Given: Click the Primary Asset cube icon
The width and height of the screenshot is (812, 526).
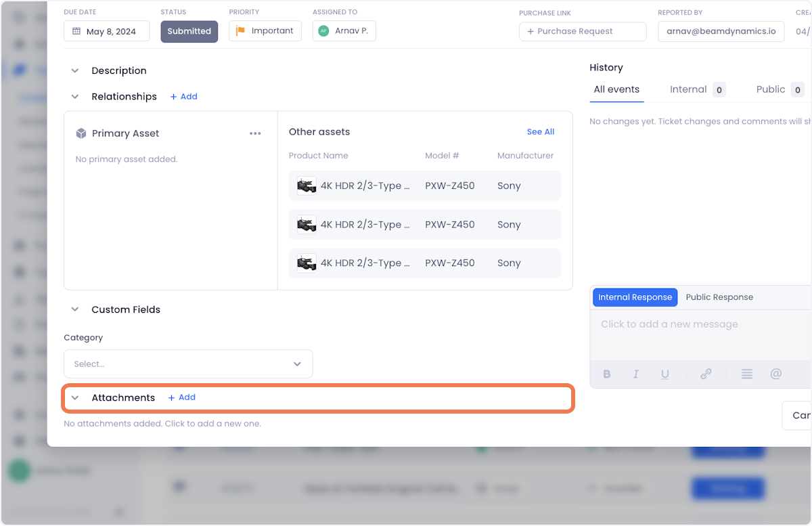Looking at the screenshot, I should click(x=81, y=133).
